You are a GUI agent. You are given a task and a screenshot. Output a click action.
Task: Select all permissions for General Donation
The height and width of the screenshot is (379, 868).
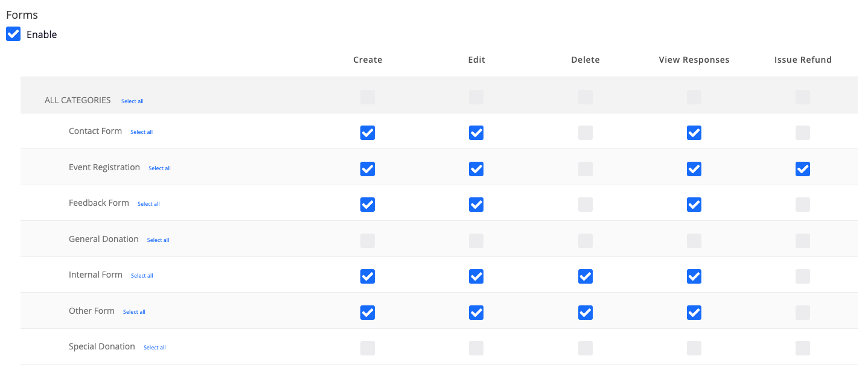[158, 240]
